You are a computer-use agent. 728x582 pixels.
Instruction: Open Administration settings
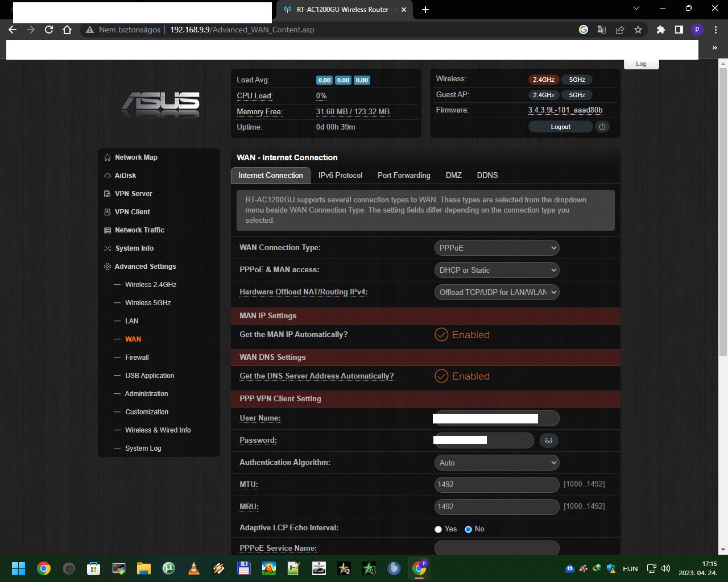[x=146, y=394]
